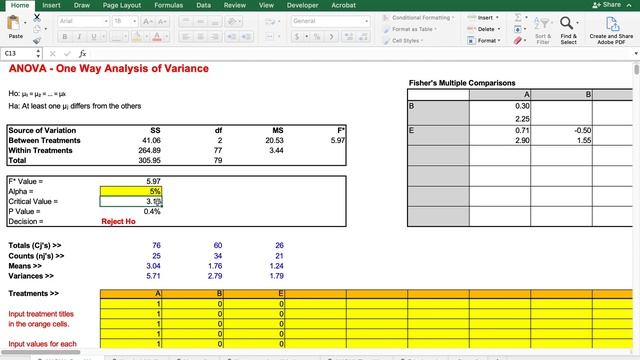Switch to the Insert tab

point(51,5)
